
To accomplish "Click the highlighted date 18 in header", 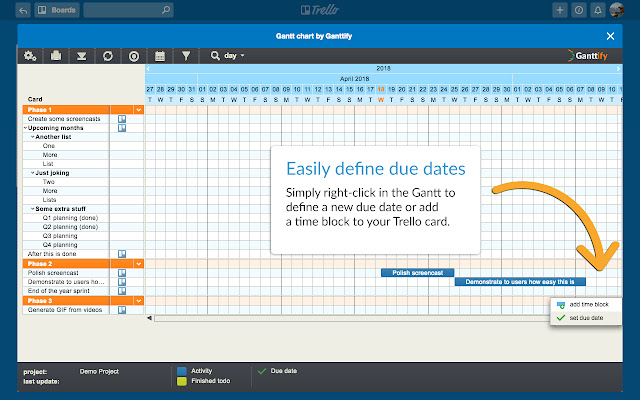I will 380,89.
